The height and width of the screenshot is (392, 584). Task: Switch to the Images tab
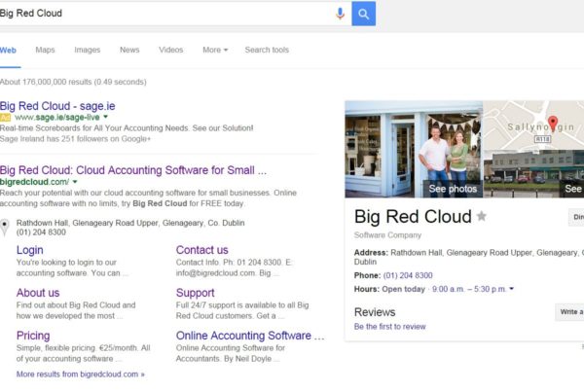pyautogui.click(x=88, y=50)
